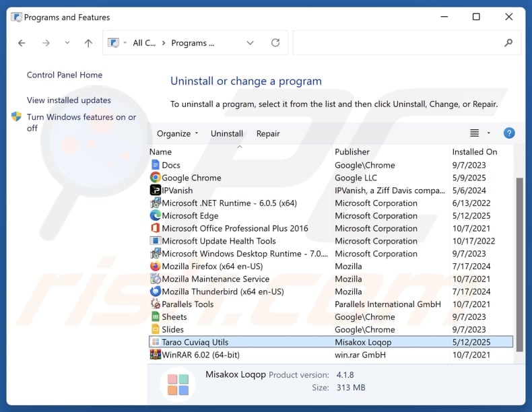532x412 pixels.
Task: Click the Microsoft Edge icon
Action: tap(155, 215)
